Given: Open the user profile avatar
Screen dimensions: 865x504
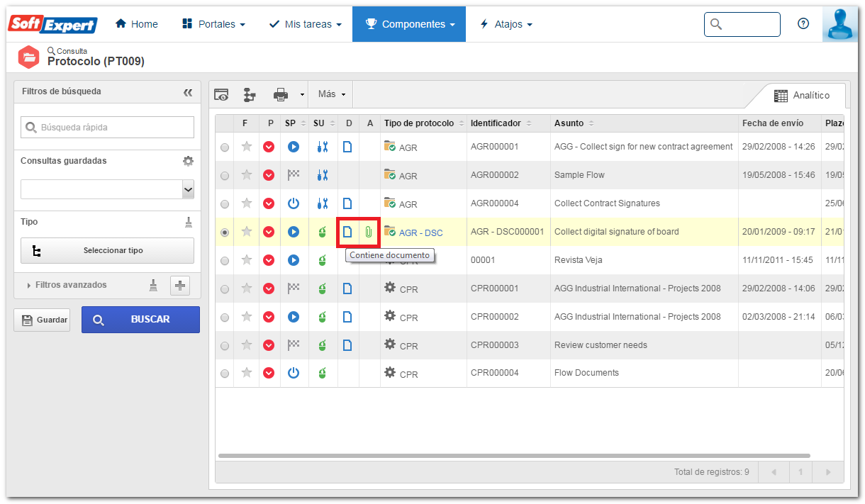Looking at the screenshot, I should click(840, 24).
